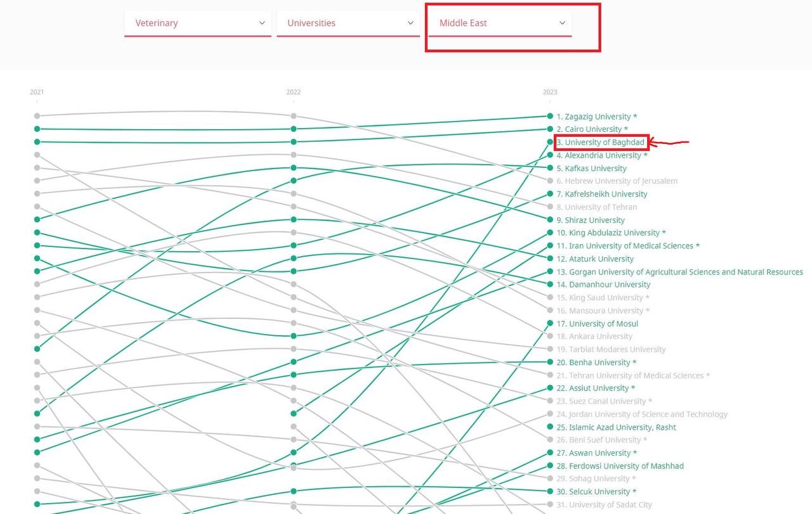Select the Kafkas University entry
The height and width of the screenshot is (514, 812).
595,169
